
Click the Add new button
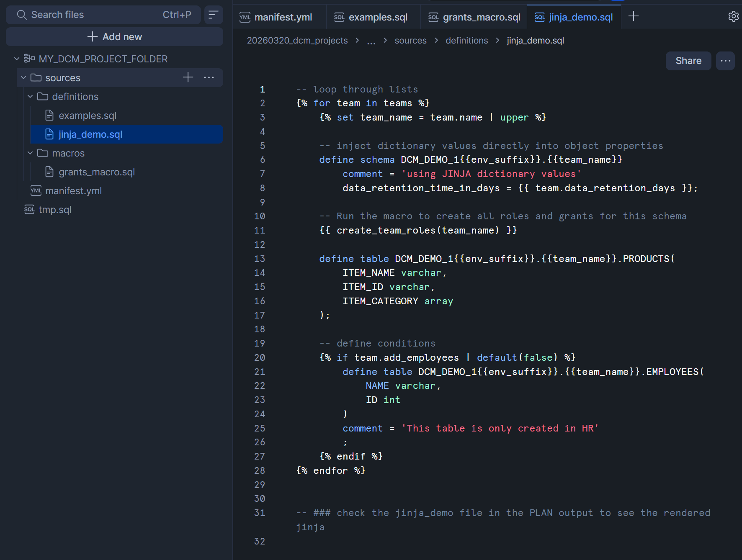tap(114, 37)
